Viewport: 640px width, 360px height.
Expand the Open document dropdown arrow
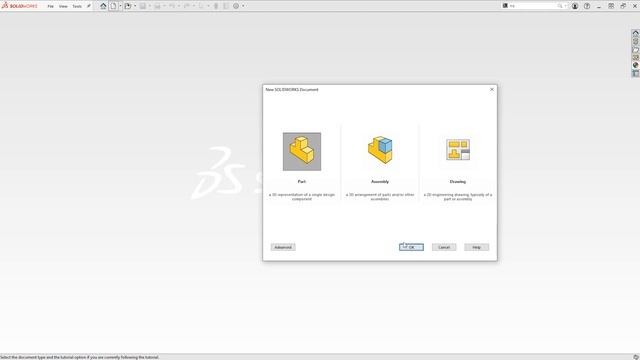coord(135,6)
